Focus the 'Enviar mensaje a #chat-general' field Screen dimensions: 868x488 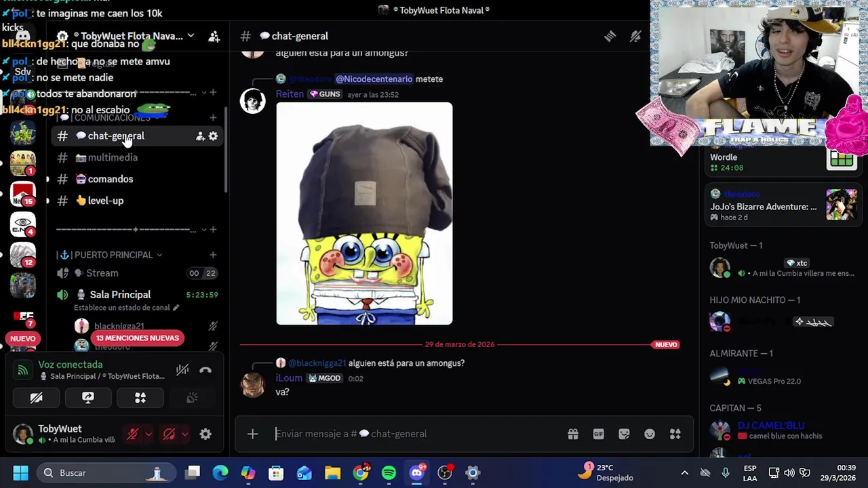414,434
